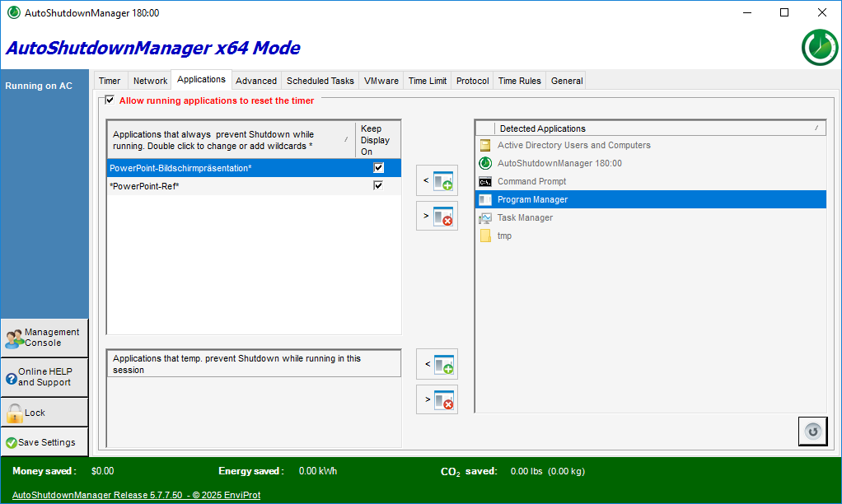The width and height of the screenshot is (842, 504).
Task: Toggle 'Allow running applications to reset the timer'
Action: coord(110,100)
